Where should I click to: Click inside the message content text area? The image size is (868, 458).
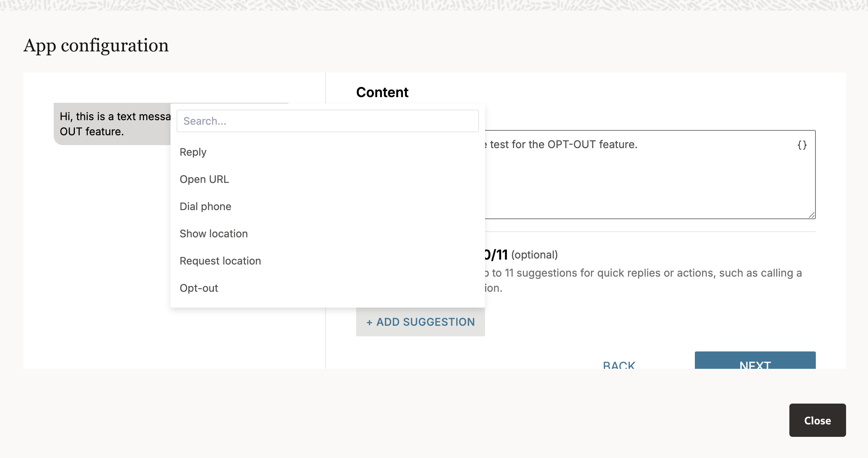coord(643,181)
